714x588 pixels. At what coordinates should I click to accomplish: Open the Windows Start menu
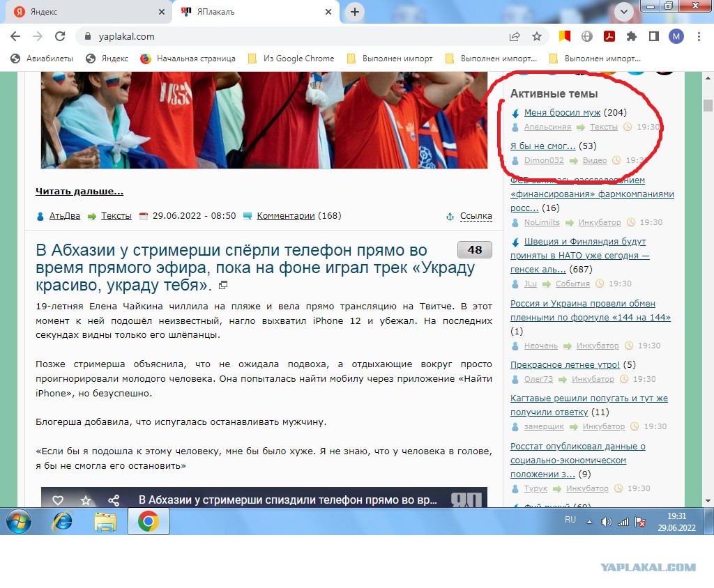click(19, 522)
